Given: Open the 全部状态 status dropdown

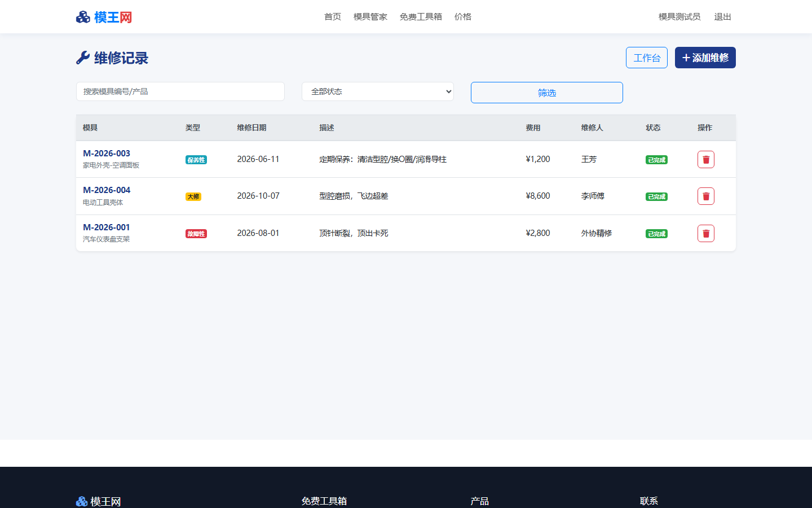Looking at the screenshot, I should coord(378,91).
